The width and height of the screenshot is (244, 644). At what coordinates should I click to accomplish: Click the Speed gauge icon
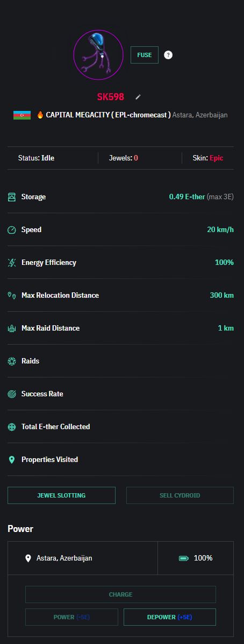[x=12, y=229]
